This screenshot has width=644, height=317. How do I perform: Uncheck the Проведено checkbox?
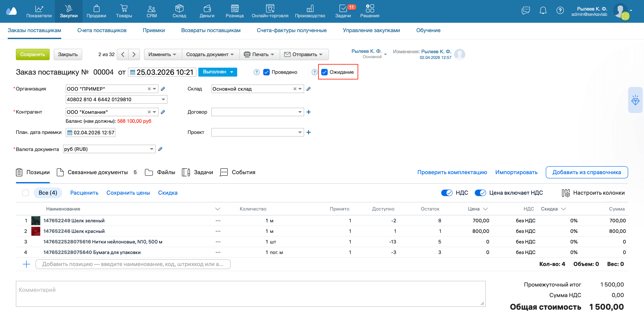(266, 72)
